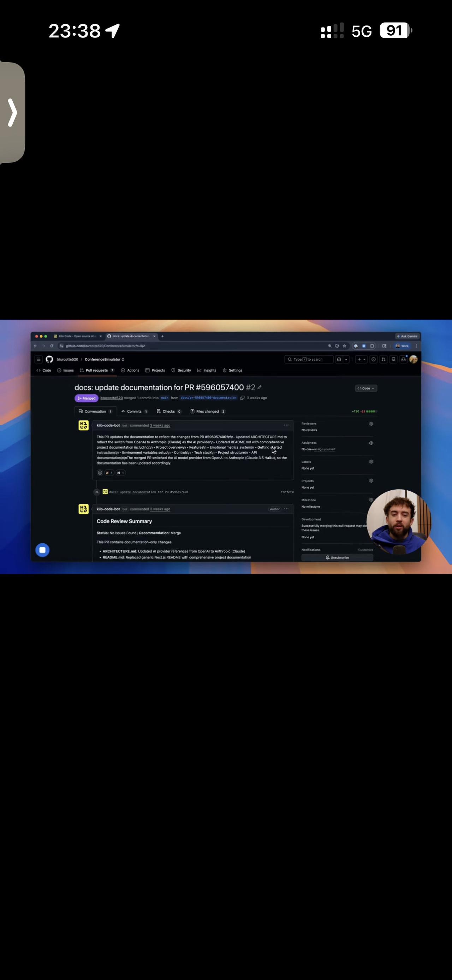The width and height of the screenshot is (452, 980).
Task: Click the blue stop recording button
Action: point(43,550)
